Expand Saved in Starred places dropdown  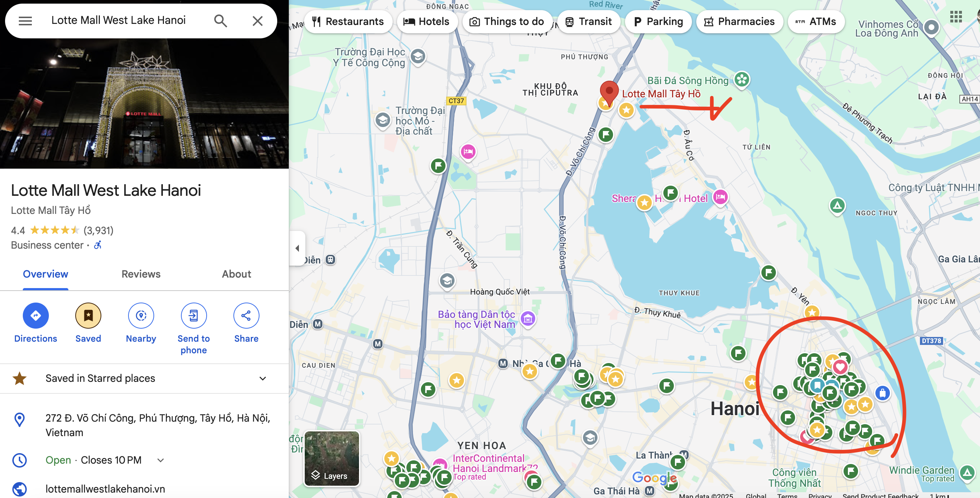coord(262,378)
